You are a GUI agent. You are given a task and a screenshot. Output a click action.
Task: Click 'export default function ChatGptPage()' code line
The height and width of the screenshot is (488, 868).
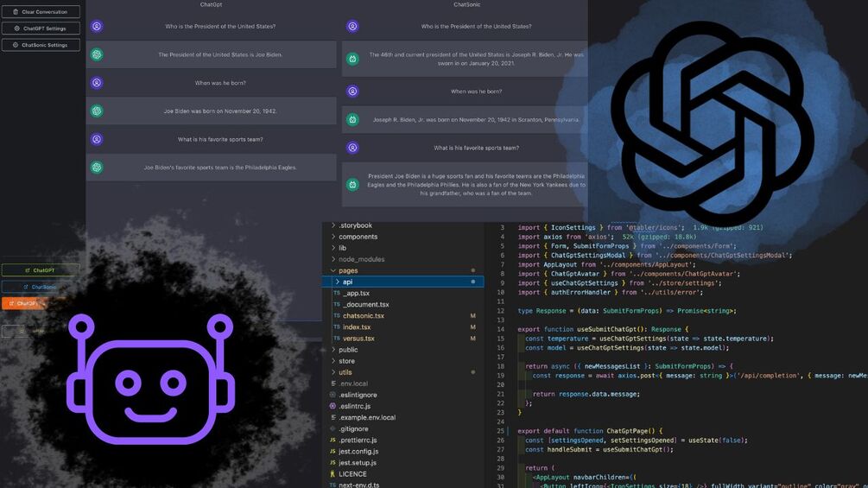tap(590, 431)
